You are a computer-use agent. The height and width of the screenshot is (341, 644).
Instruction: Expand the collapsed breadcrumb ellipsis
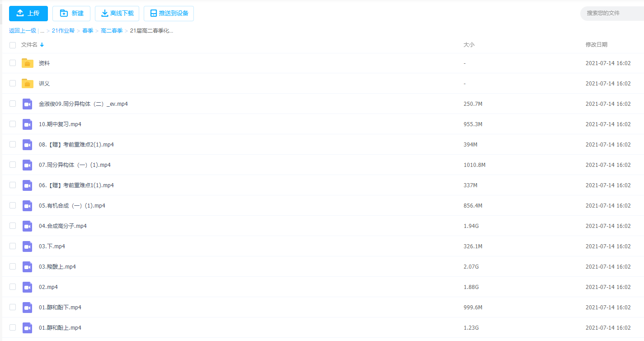click(42, 31)
